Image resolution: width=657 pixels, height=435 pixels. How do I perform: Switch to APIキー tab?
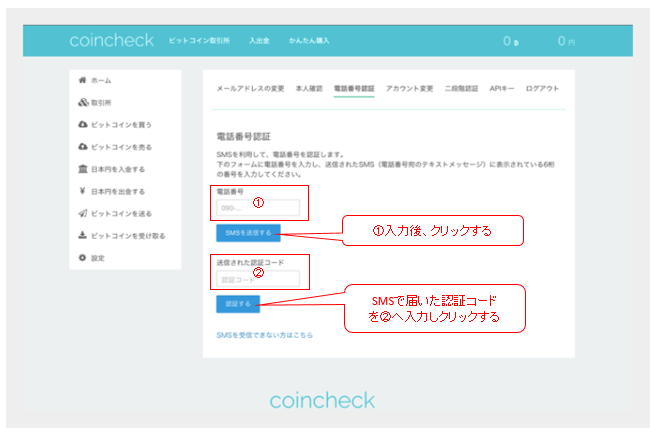pyautogui.click(x=502, y=88)
